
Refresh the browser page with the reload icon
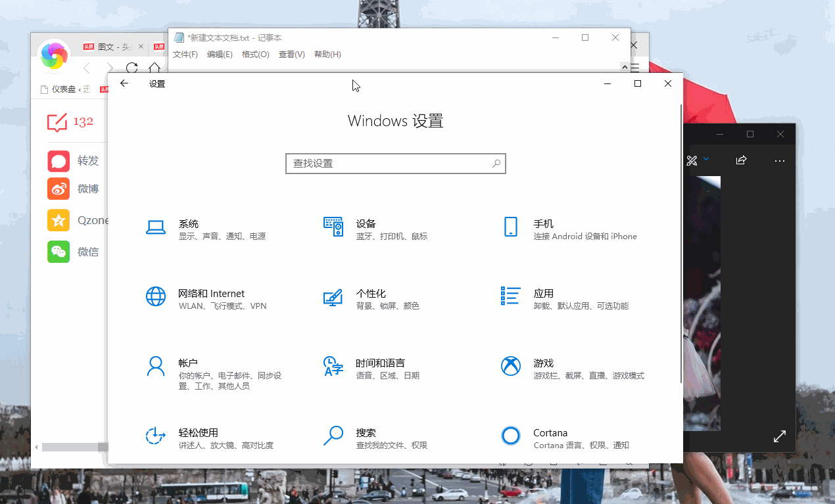tap(131, 68)
